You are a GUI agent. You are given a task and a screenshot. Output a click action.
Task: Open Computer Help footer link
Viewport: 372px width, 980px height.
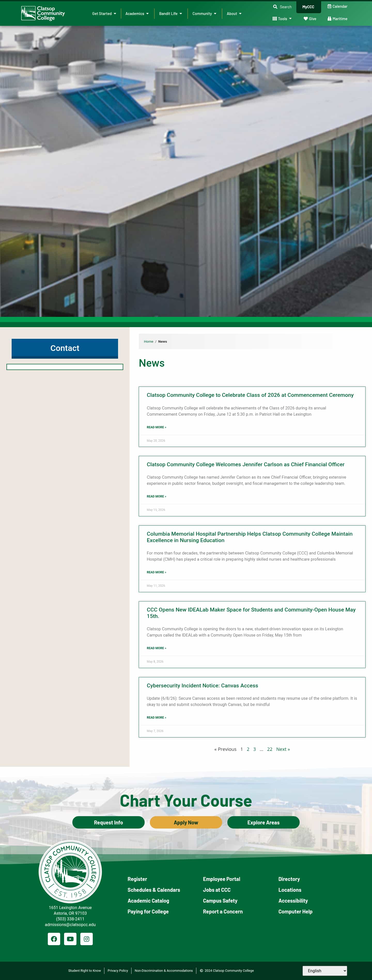point(296,912)
